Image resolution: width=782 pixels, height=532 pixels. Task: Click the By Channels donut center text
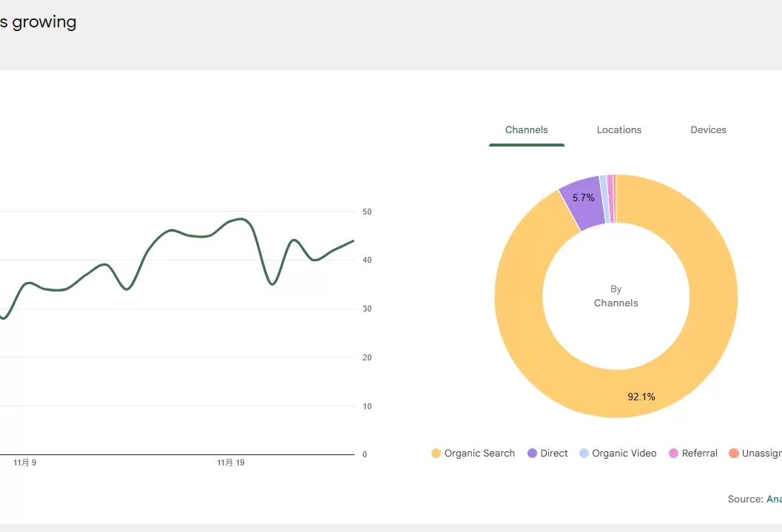(616, 296)
